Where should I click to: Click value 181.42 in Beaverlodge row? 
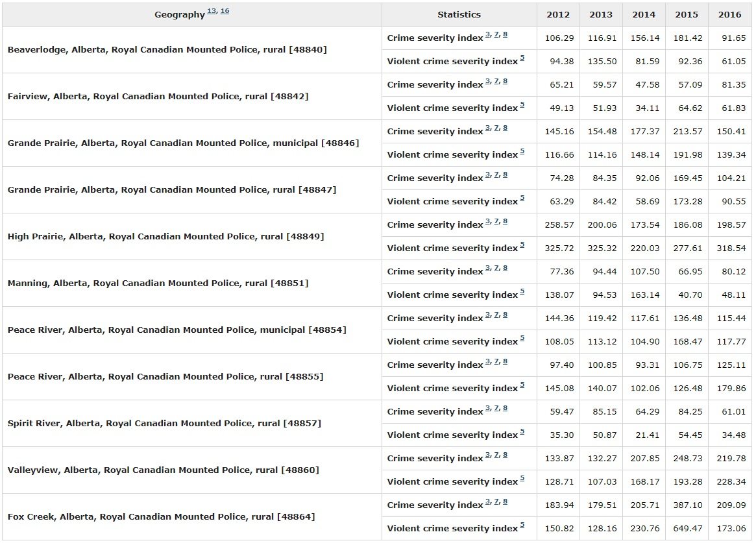point(688,38)
